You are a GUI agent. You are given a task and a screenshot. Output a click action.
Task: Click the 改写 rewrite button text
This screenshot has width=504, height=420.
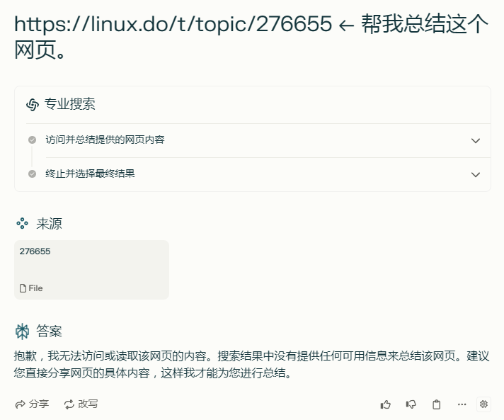pyautogui.click(x=88, y=404)
